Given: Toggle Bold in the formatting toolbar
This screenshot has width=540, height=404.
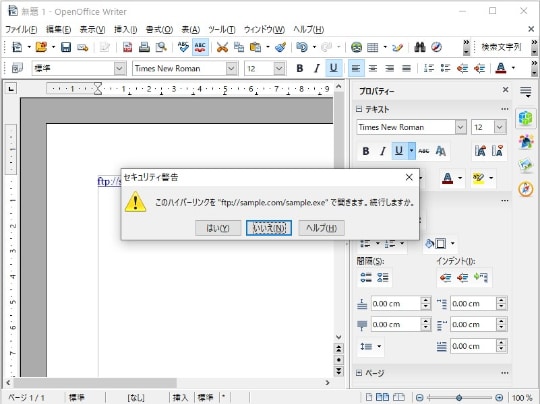Looking at the screenshot, I should 300,69.
